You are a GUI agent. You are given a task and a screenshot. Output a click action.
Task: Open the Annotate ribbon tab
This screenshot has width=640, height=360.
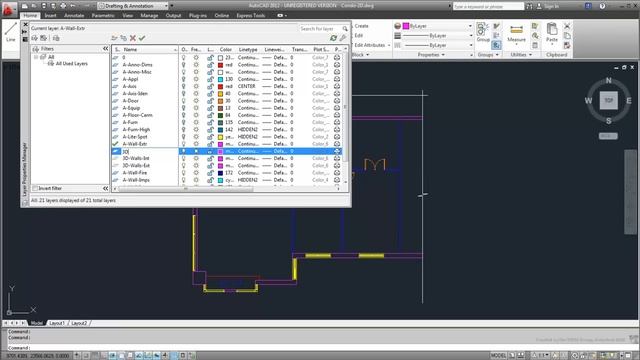pyautogui.click(x=74, y=16)
